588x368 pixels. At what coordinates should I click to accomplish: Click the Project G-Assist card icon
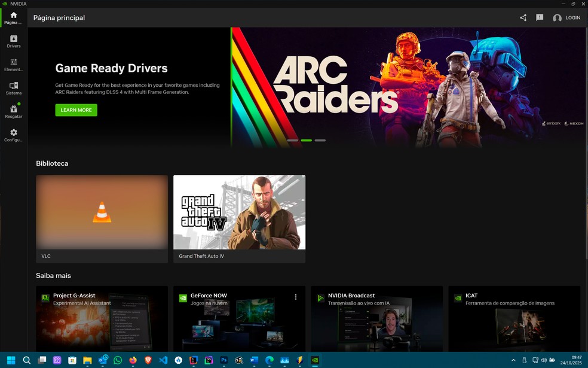(45, 298)
